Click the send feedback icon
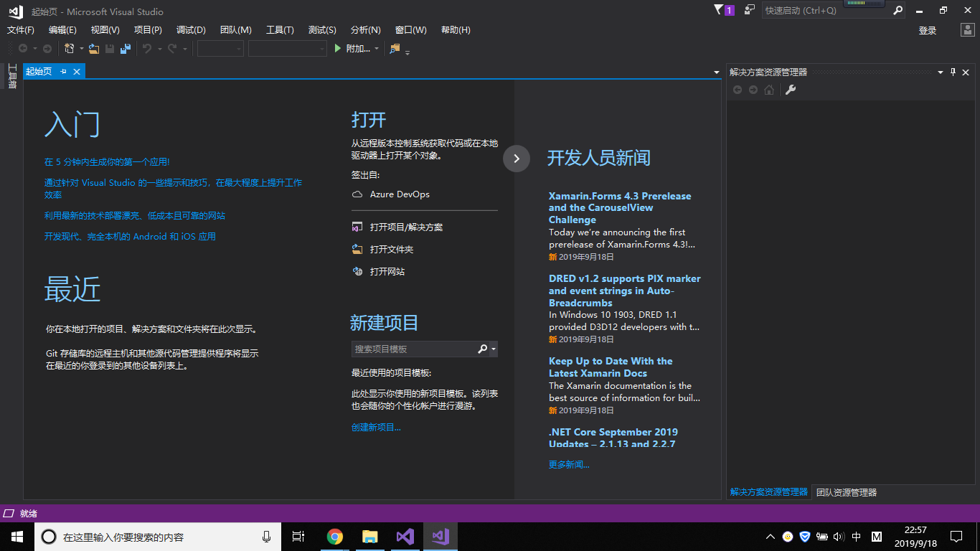980x551 pixels. pos(749,10)
